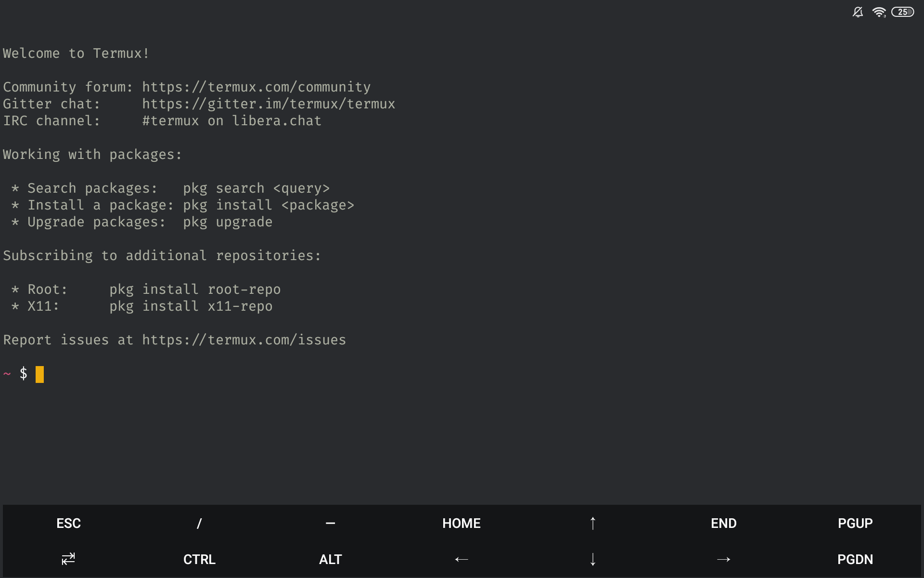
Task: Open the Gitter chat URL
Action: point(268,104)
